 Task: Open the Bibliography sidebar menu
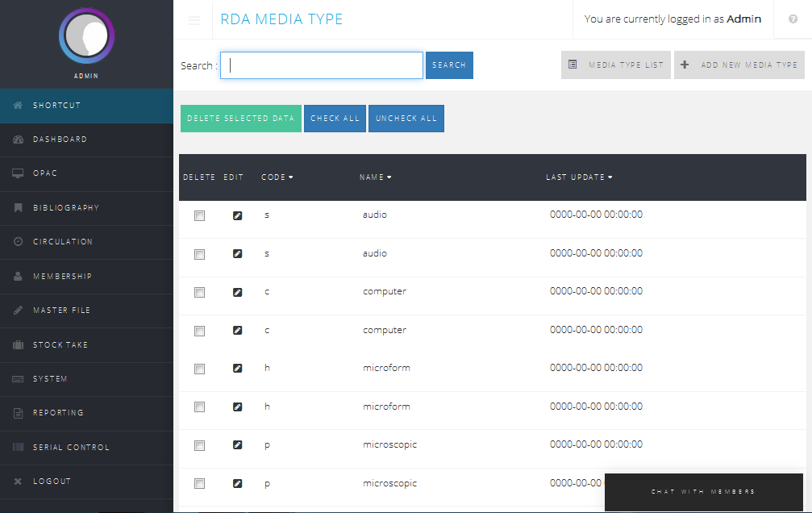coord(66,208)
